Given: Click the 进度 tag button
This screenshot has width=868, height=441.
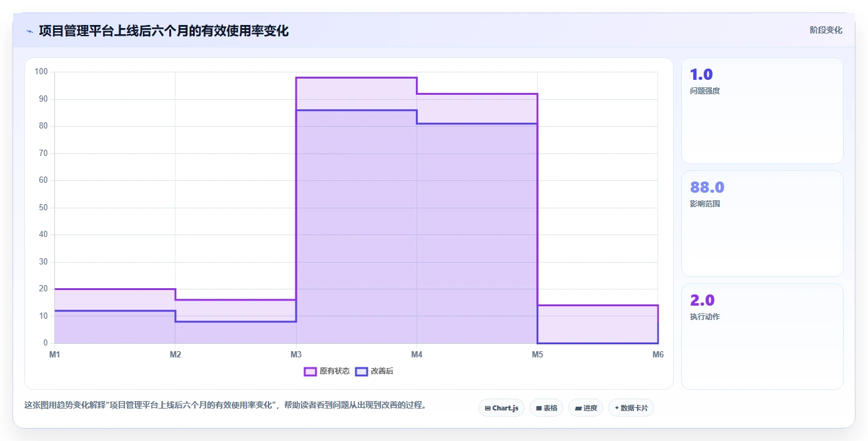Looking at the screenshot, I should pyautogui.click(x=586, y=408).
